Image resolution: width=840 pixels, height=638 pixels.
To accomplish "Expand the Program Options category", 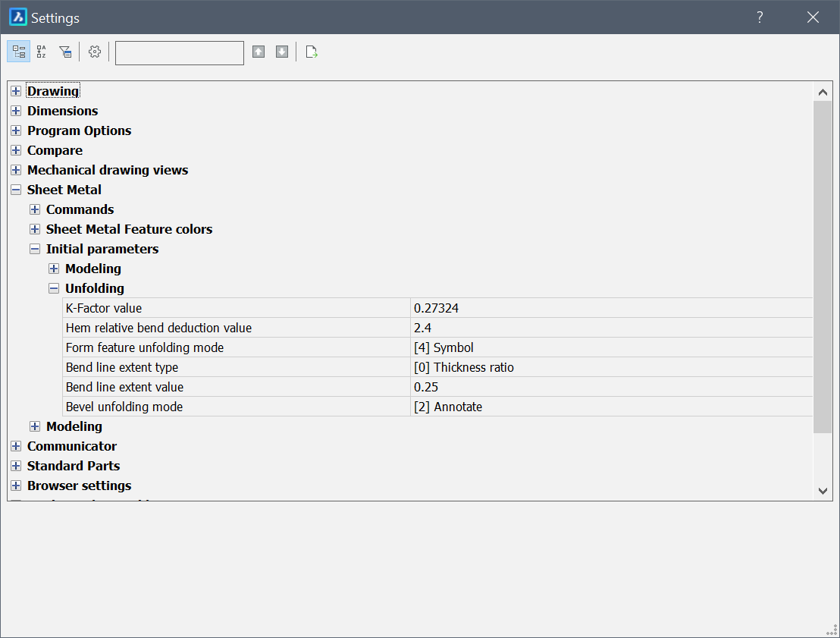I will tap(16, 130).
